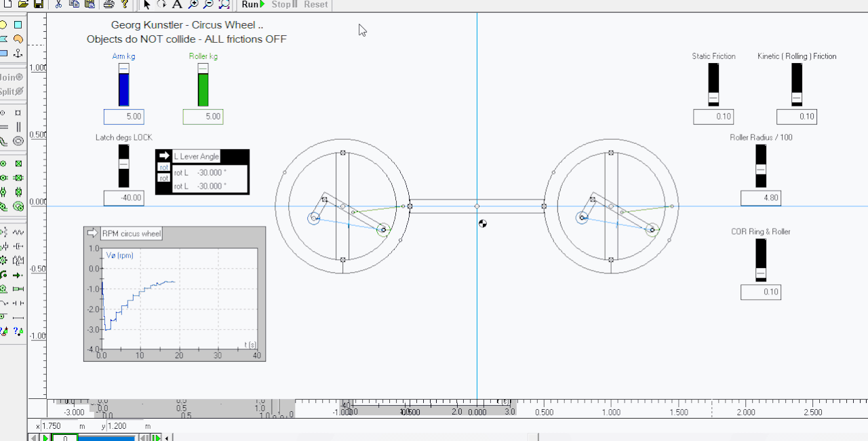The image size is (868, 441).
Task: Click the first rot button in Lever Angle meter
Action: coord(163,167)
